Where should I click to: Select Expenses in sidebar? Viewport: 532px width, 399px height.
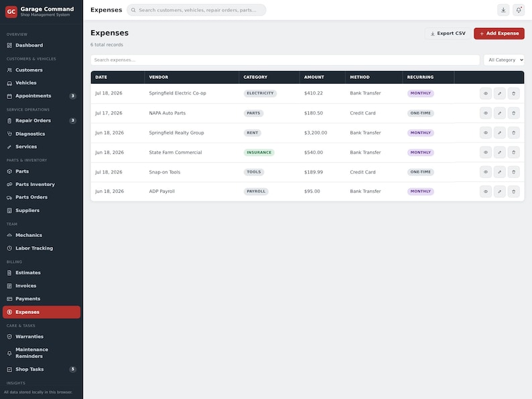[x=42, y=312]
